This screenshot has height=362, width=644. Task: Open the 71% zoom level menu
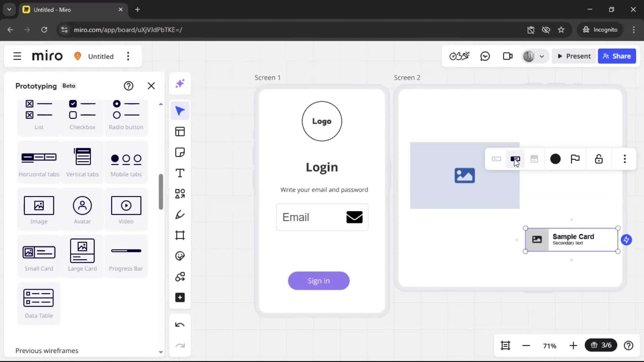pos(550,346)
